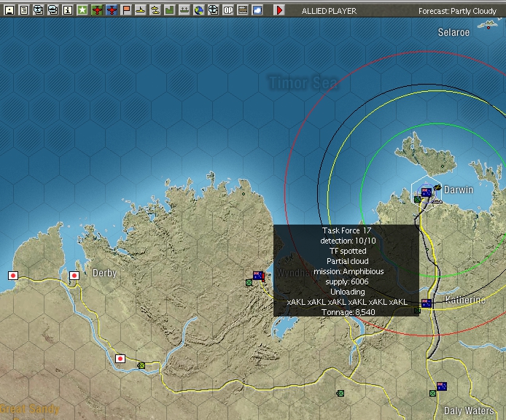The width and height of the screenshot is (506, 420).
Task: Click the Selaroe label
Action: [x=454, y=32]
